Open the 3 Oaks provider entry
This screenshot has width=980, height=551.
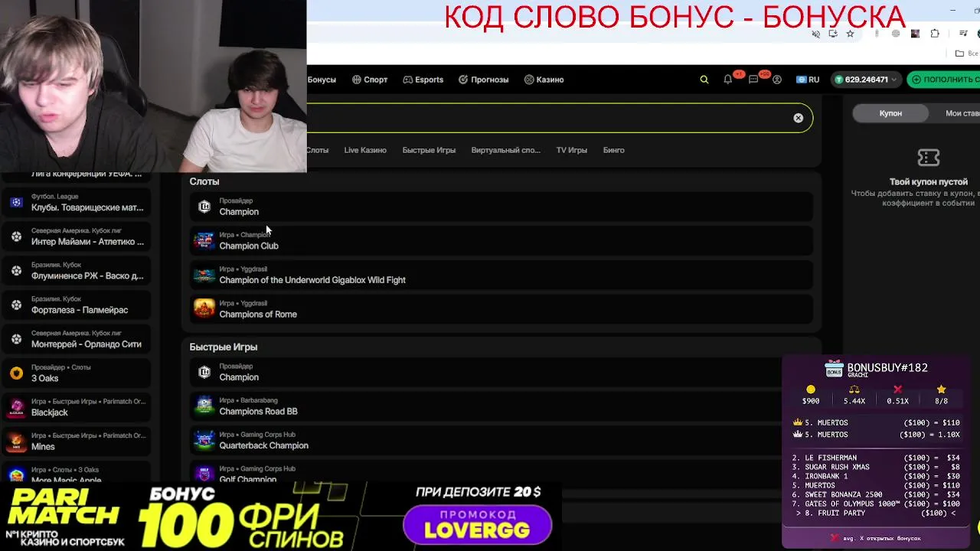pyautogui.click(x=77, y=373)
